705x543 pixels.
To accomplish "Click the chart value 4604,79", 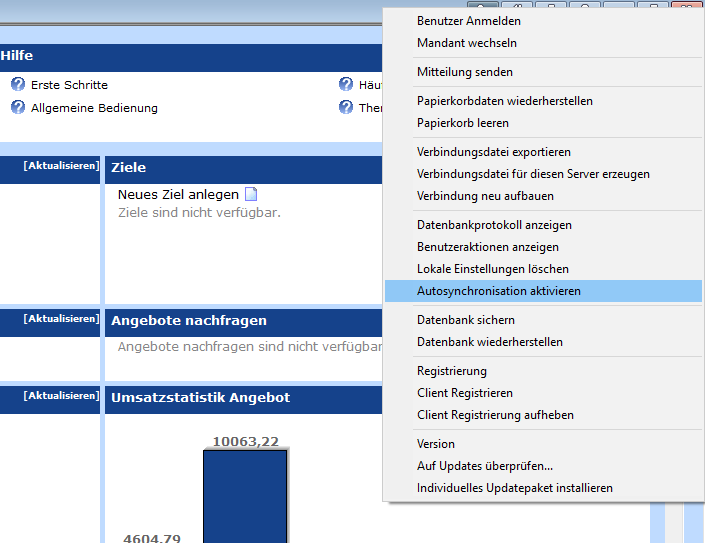I will click(152, 538).
